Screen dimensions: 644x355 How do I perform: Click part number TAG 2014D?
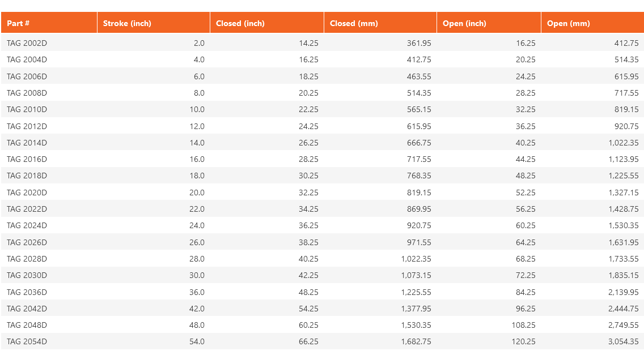[x=27, y=143]
